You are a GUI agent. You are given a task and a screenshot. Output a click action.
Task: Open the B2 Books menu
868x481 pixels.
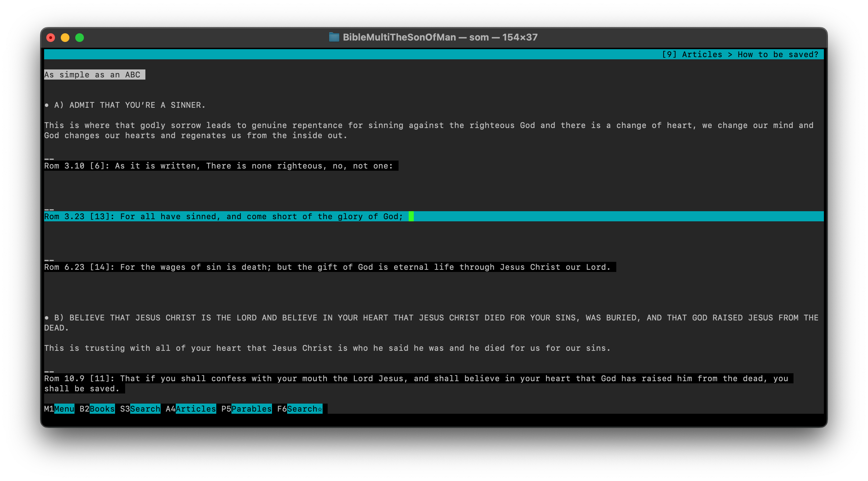coord(97,409)
